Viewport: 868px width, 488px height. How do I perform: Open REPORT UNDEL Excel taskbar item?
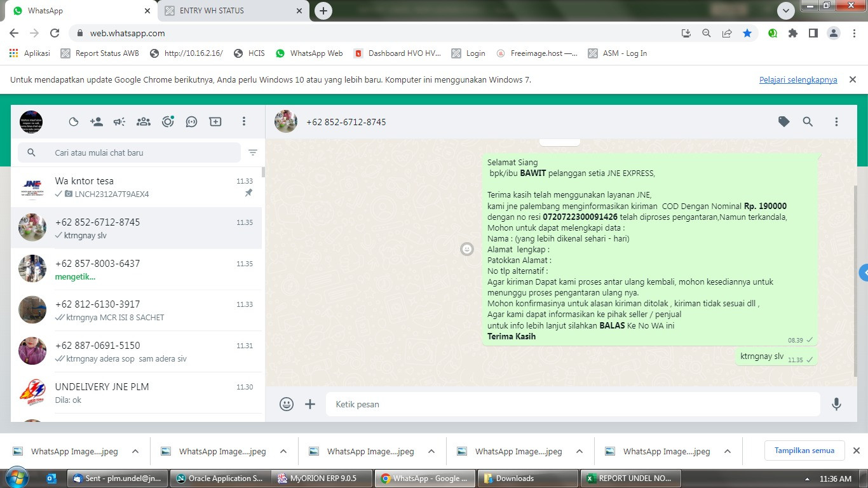[630, 478]
